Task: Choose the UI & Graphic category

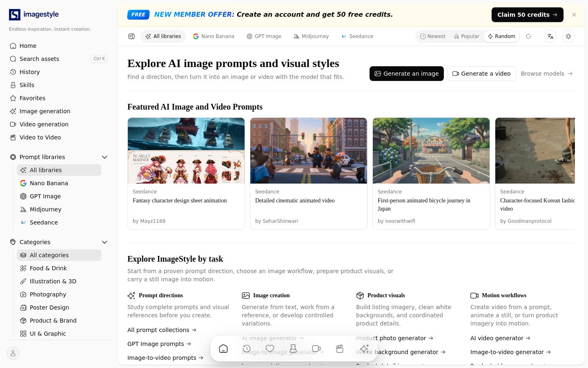Action: tap(59, 334)
